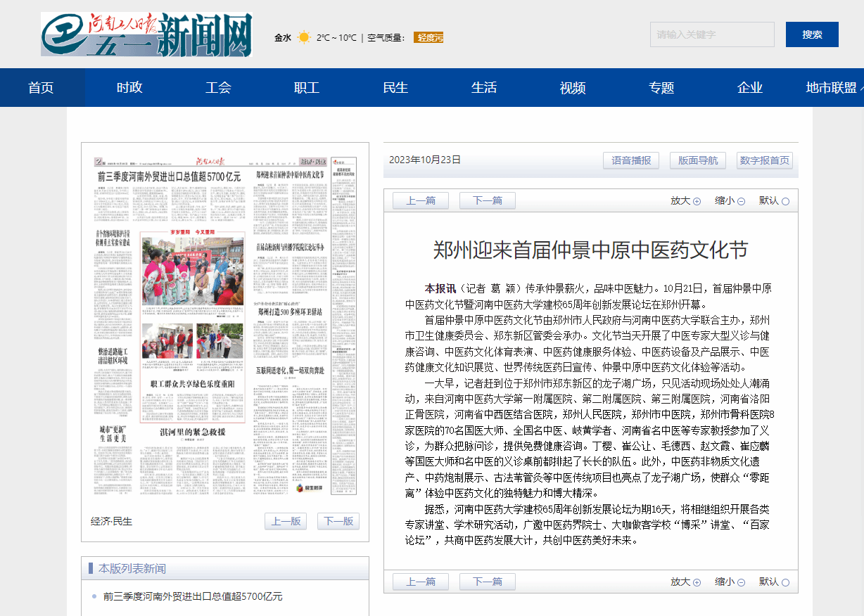
Task: Open the 地市联盟 navigation dropdown
Action: (x=834, y=88)
